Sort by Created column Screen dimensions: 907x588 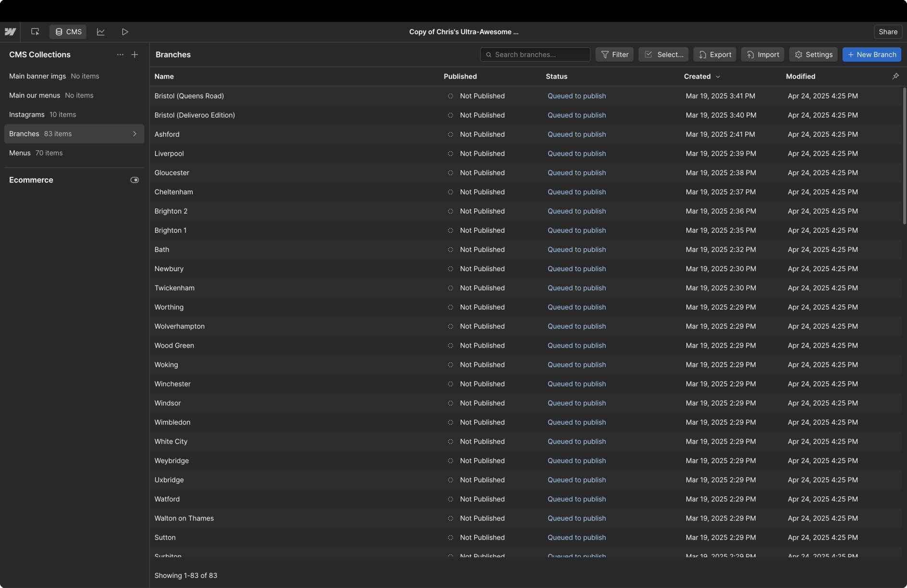point(702,76)
